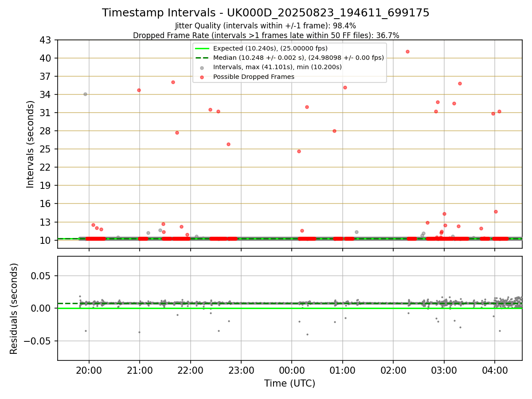
Task: Click the 'Residuals (seconds)' y-axis label
Action: [14, 309]
